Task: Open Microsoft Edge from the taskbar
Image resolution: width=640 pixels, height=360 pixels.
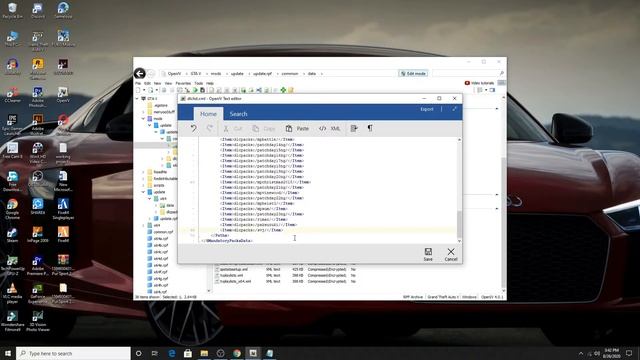Action: point(172,353)
